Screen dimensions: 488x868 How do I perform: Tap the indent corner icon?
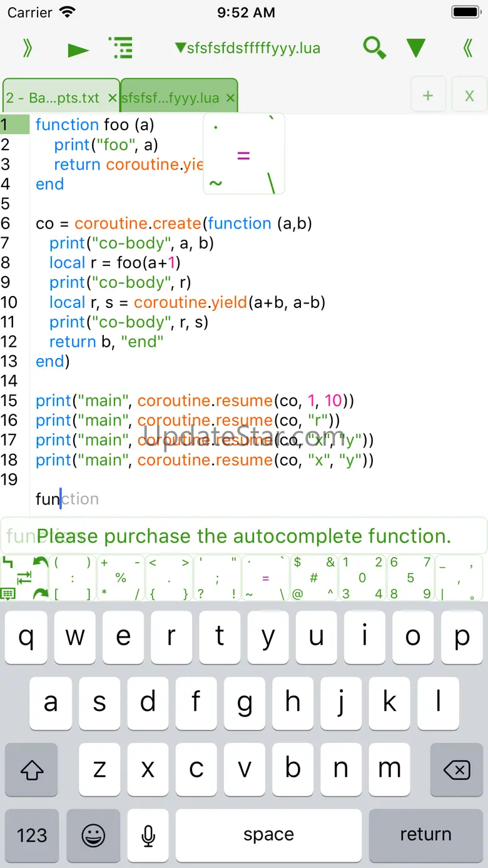click(x=8, y=561)
